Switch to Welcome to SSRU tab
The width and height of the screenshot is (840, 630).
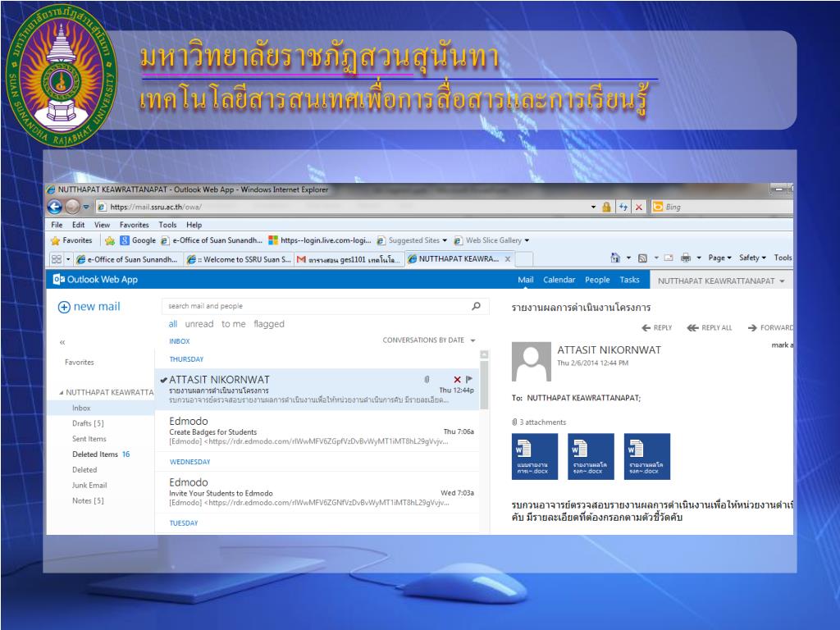[x=239, y=259]
